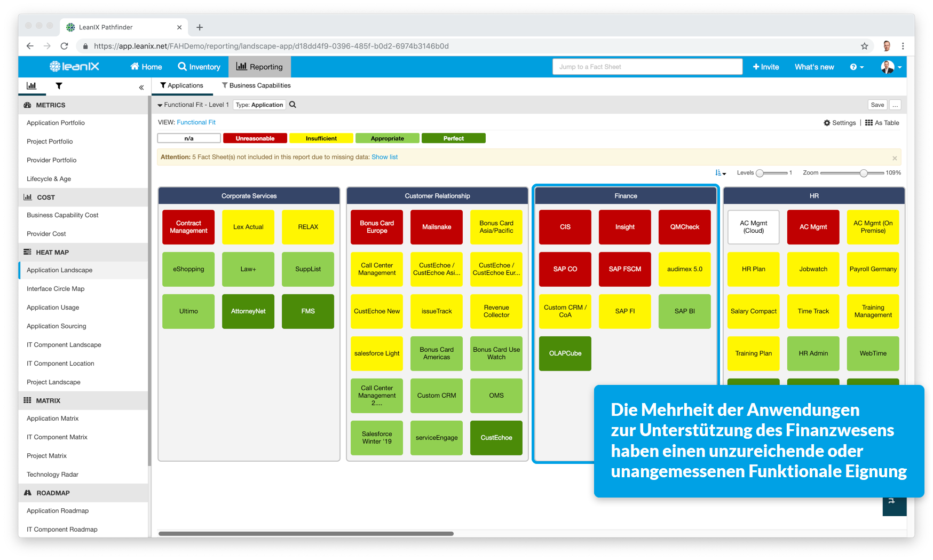Click the Show list link in the attention banner
The image size is (933, 560).
(x=385, y=157)
